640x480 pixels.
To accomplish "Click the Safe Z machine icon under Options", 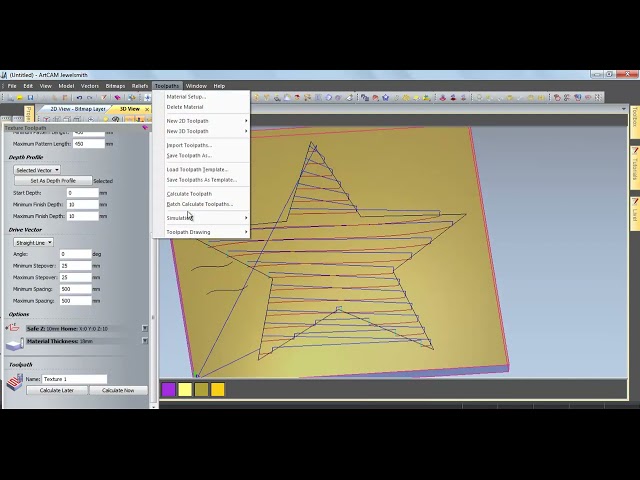I will pos(14,327).
